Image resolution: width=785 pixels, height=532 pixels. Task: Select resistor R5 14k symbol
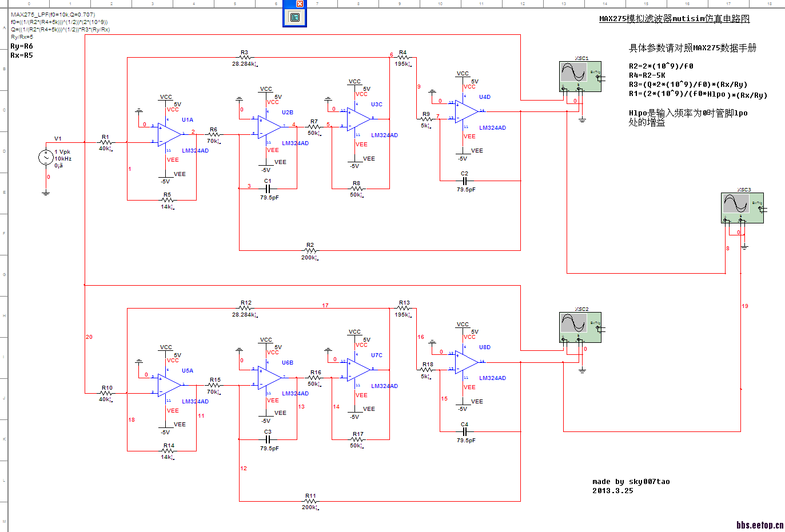coord(167,200)
